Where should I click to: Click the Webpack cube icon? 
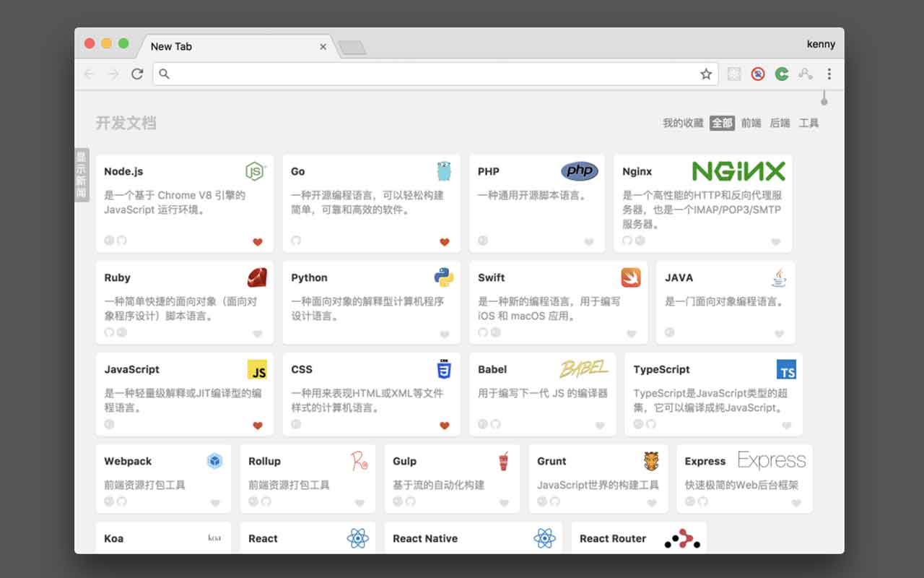[214, 461]
